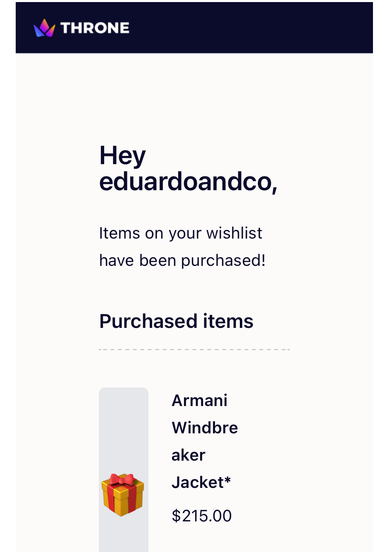Click the Throne crown logo icon
Viewport: 392px width, 552px height.
pyautogui.click(x=44, y=28)
